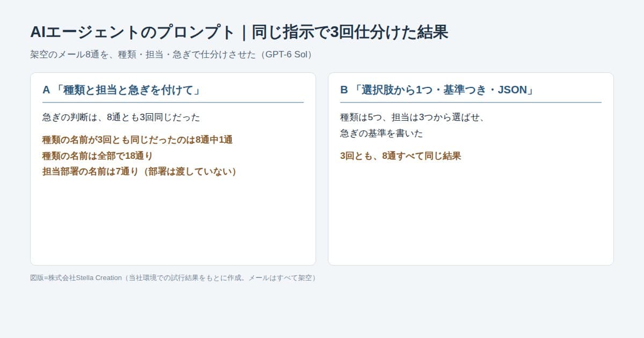Viewport: 644px width, 338px height.
Task: Click the line "急ぎの判断は、8通とも3回同じだった"
Action: click(121, 117)
